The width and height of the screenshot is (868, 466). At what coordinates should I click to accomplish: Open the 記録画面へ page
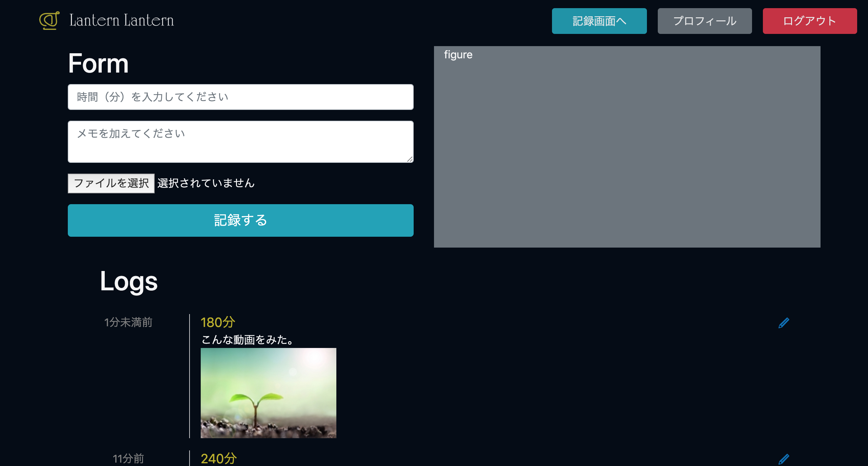pyautogui.click(x=599, y=21)
